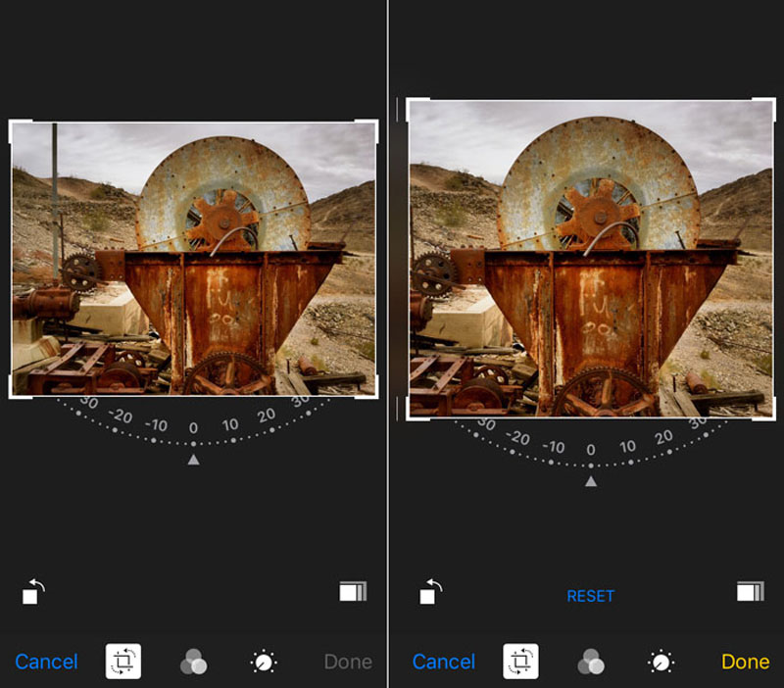Select crop-rotate tool icon in right screen
This screenshot has height=688, width=784.
[520, 661]
